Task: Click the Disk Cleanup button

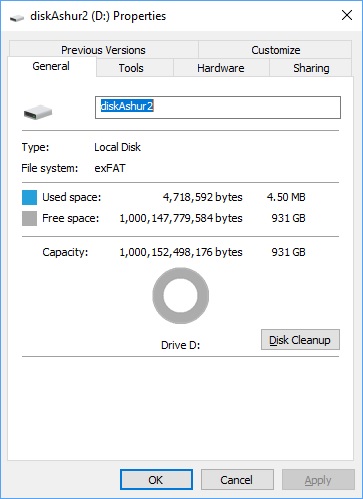Action: pos(300,340)
